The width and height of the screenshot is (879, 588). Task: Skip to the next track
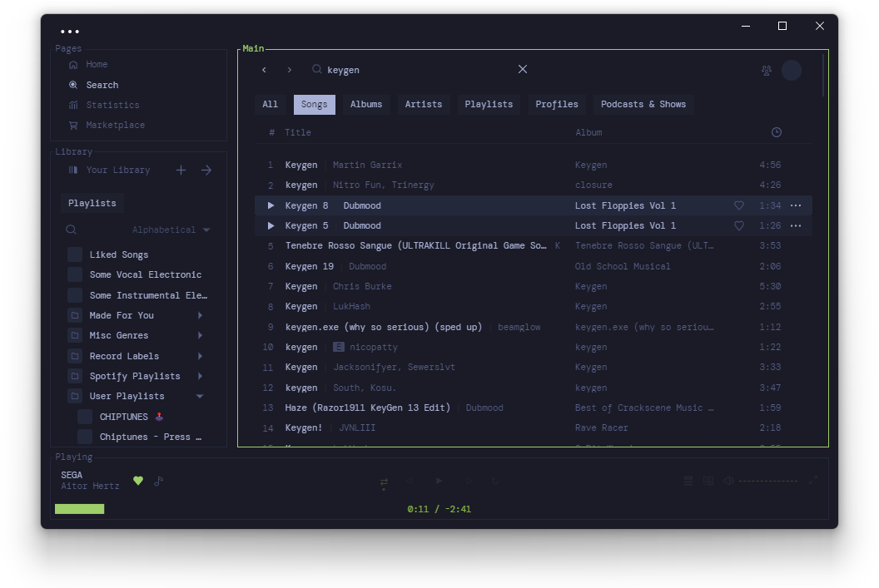pyautogui.click(x=469, y=481)
